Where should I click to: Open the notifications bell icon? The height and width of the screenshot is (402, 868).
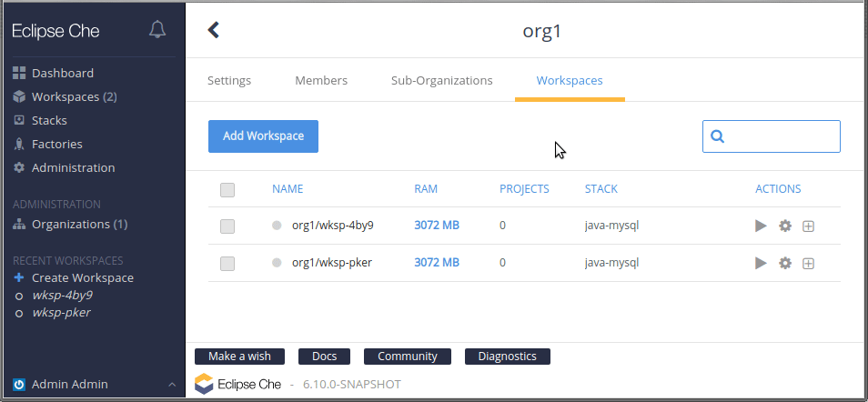coord(157,30)
